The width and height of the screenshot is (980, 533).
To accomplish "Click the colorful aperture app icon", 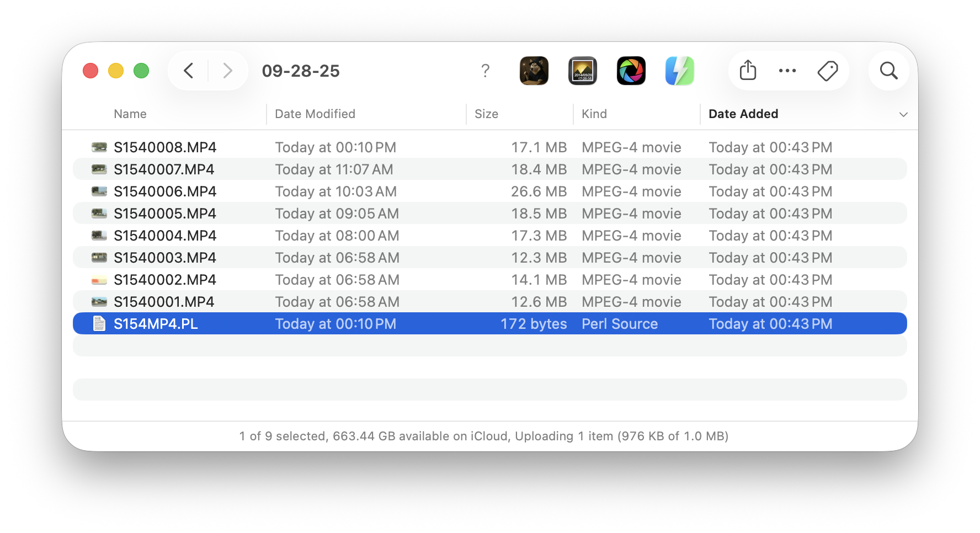I will [631, 71].
